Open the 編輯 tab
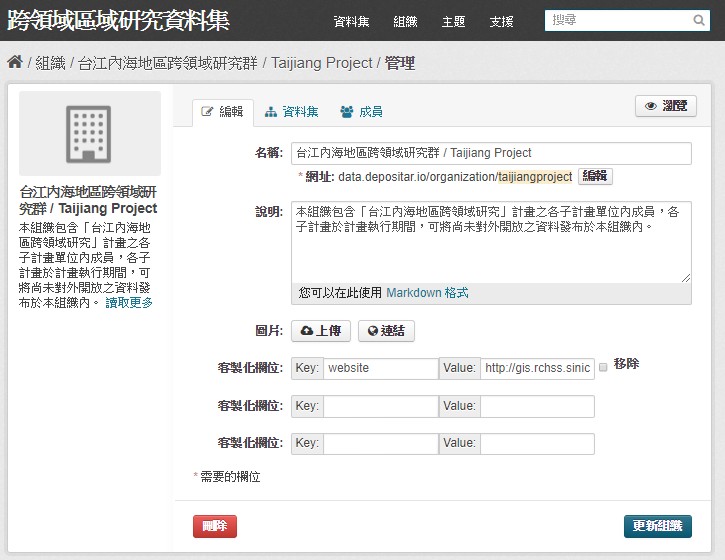This screenshot has width=725, height=560. [x=223, y=112]
